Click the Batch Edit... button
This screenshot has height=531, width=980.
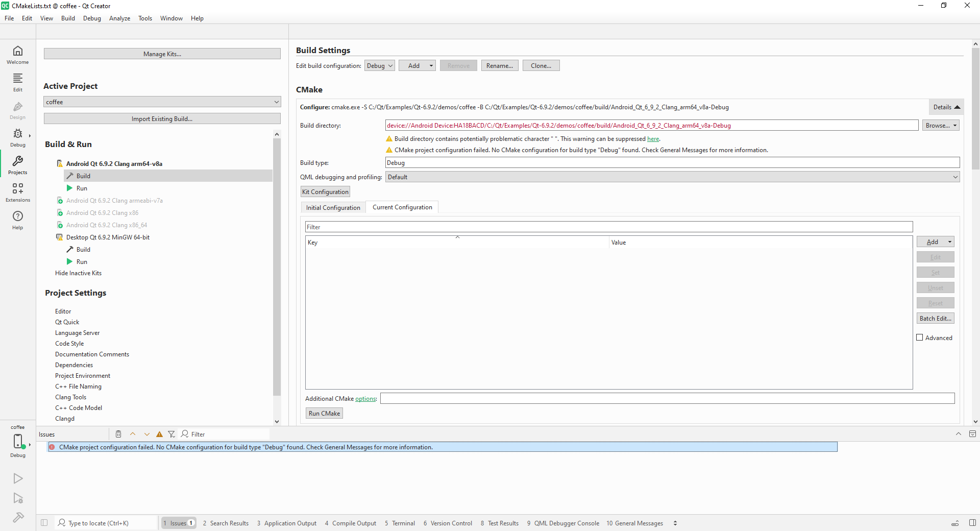[x=936, y=319]
